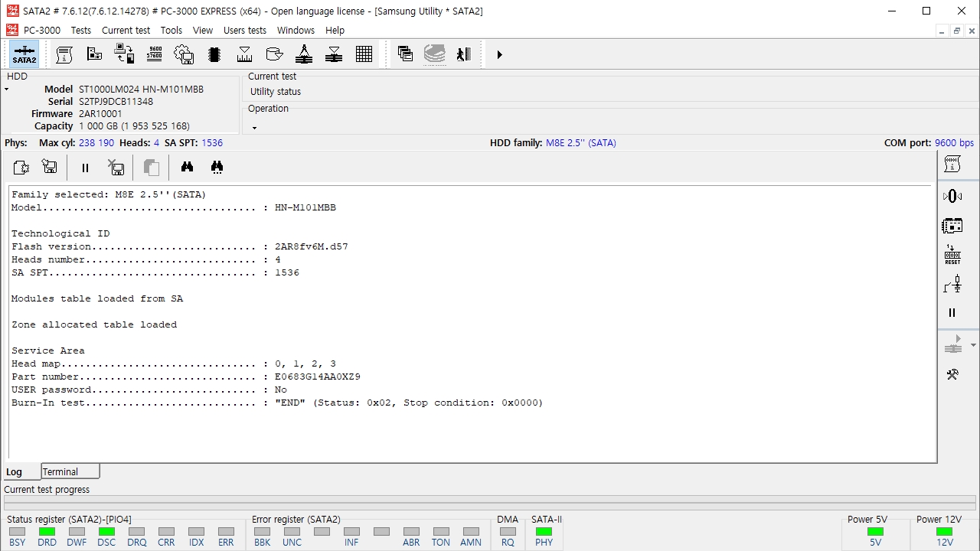Open the Windows menu
Image resolution: width=980 pixels, height=551 pixels.
point(296,31)
